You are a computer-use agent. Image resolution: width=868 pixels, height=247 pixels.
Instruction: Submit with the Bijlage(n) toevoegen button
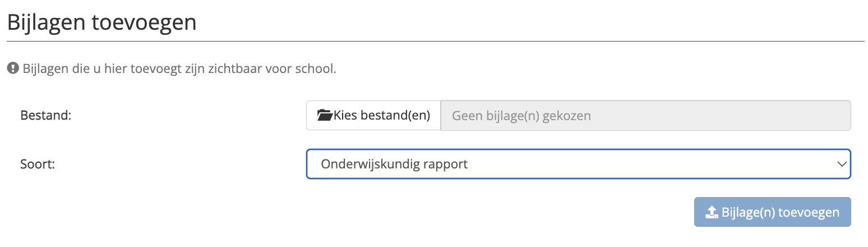coord(772,212)
